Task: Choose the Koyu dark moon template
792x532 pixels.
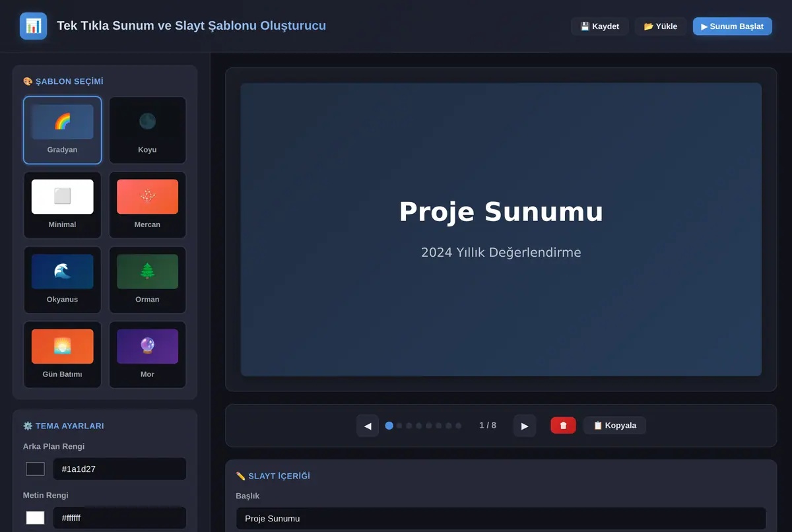Action: click(x=147, y=130)
